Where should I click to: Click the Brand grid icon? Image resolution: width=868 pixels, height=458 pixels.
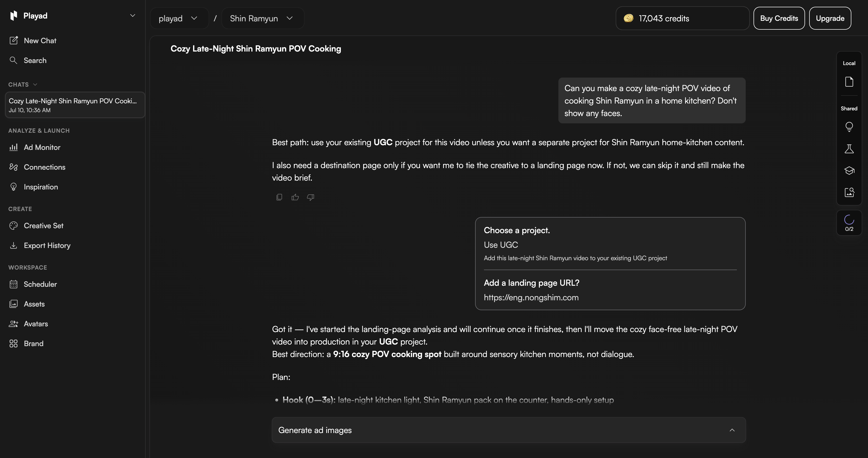tap(14, 344)
